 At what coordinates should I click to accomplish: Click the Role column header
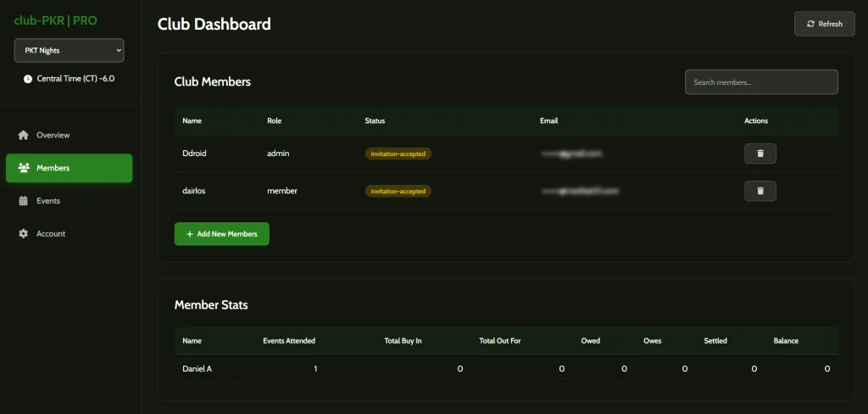(274, 120)
